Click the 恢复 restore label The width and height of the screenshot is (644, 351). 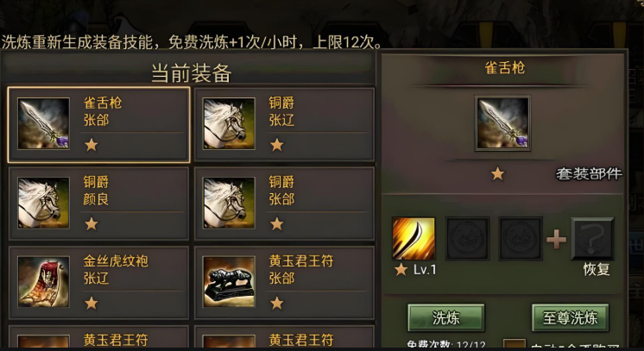597,270
